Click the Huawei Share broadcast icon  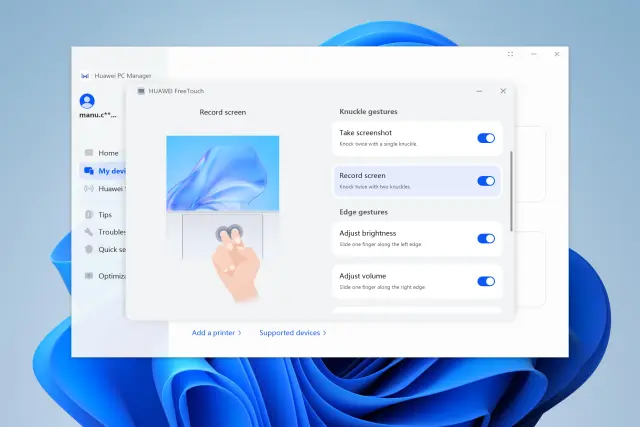click(x=88, y=188)
